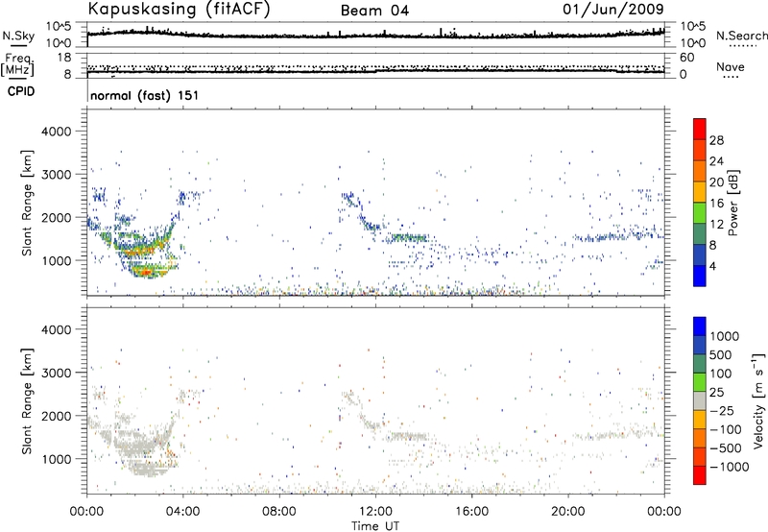Click the power panel 'Slant Range [km]' axis label
Screen dimensions: 768x532
(27, 203)
